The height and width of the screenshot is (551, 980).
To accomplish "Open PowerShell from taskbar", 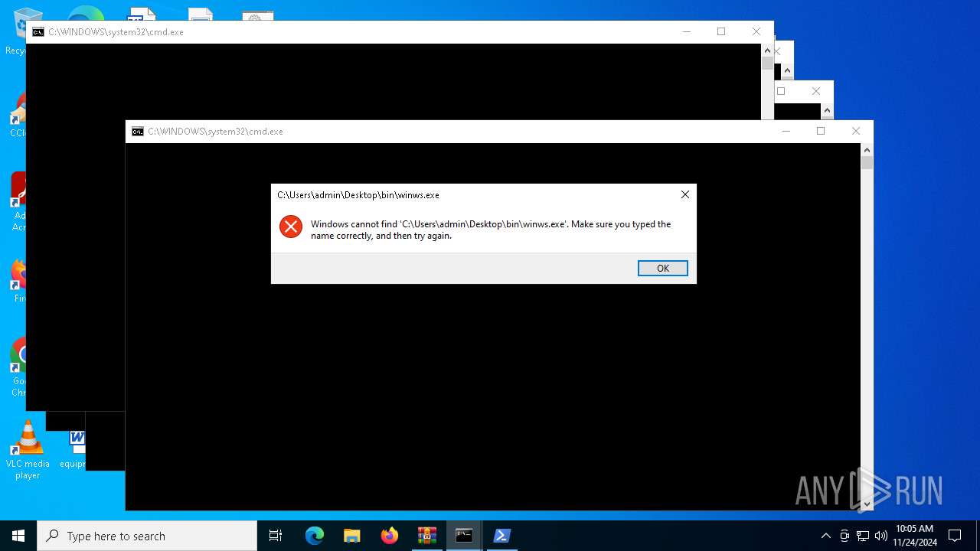I will coord(501,536).
